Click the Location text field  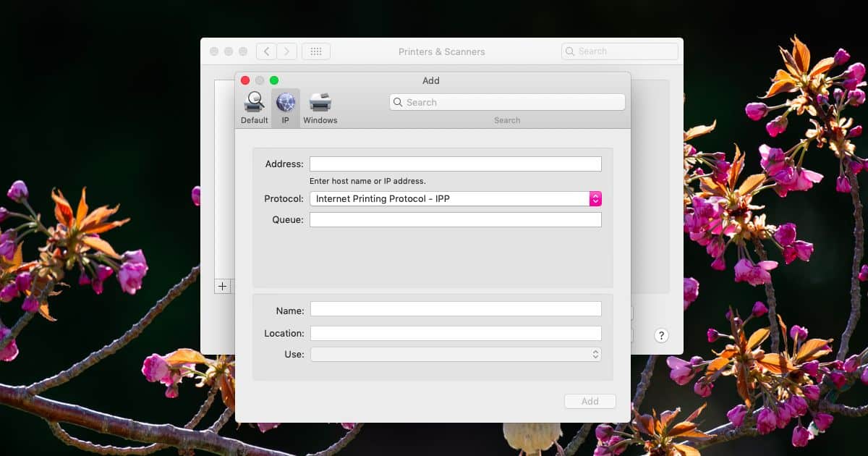coord(456,333)
